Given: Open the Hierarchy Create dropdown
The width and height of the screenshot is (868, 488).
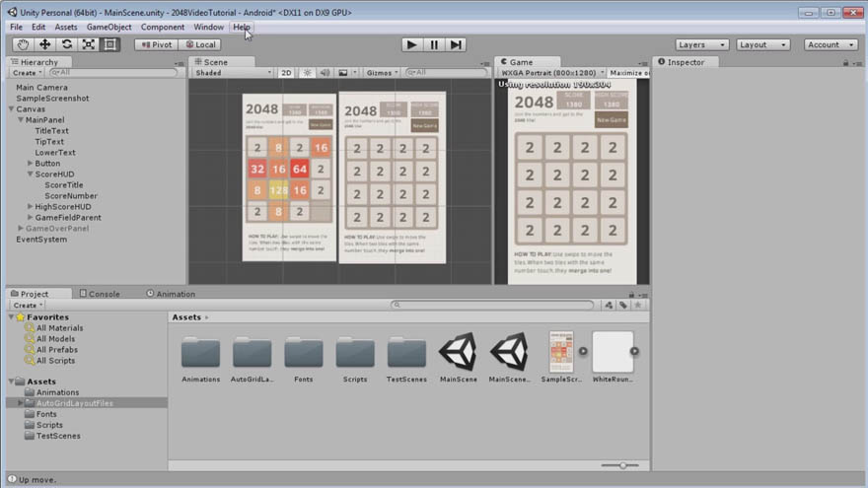Looking at the screenshot, I should (27, 73).
